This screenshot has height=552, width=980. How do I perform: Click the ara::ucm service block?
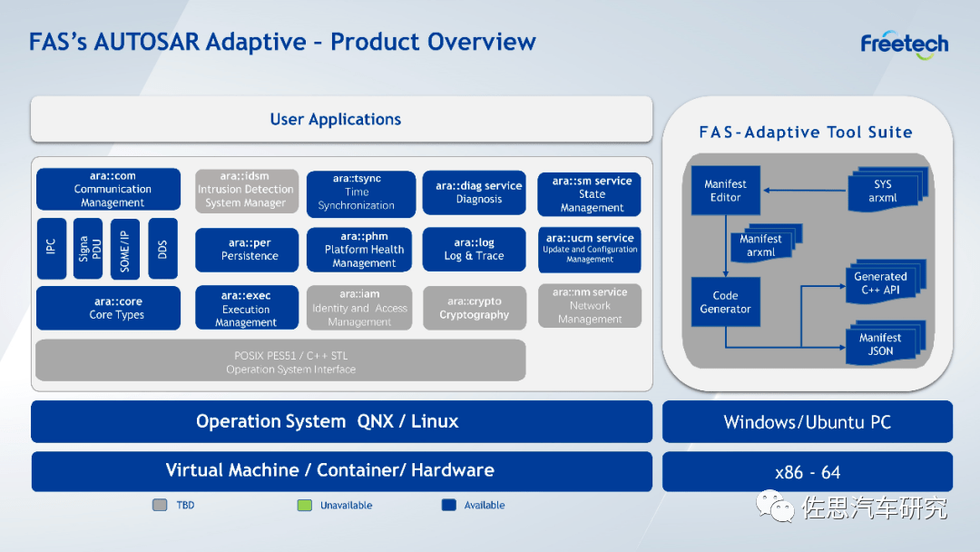click(590, 250)
